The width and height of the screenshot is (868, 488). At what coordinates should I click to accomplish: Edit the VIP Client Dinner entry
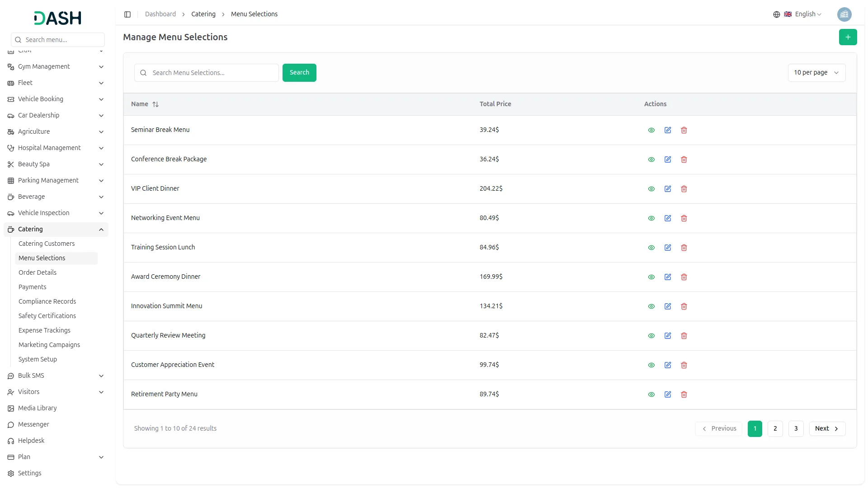point(667,189)
